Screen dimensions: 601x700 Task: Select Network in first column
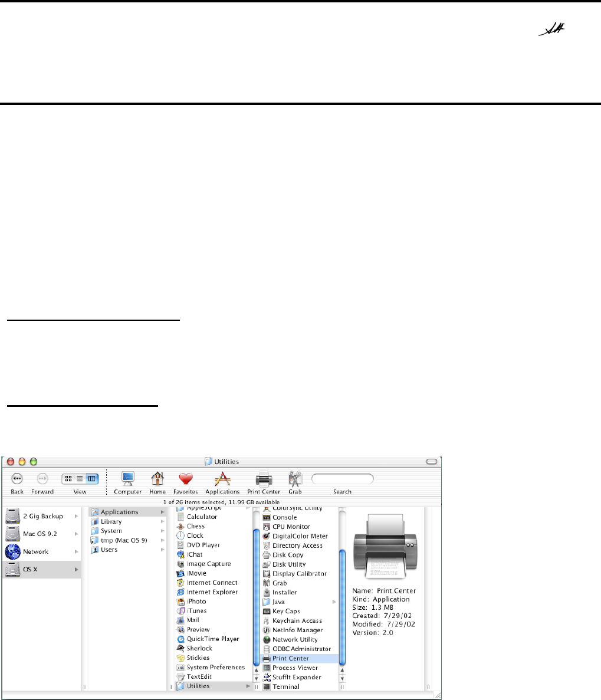tap(42, 552)
